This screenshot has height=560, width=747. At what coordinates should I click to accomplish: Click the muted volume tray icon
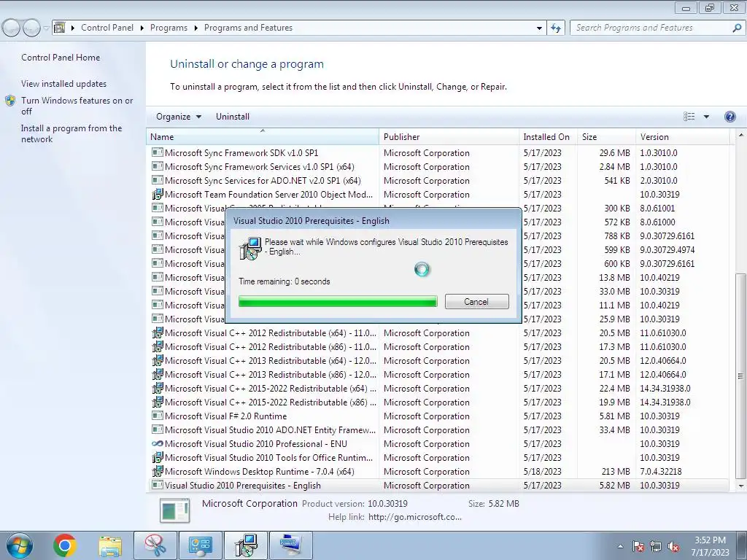[673, 546]
